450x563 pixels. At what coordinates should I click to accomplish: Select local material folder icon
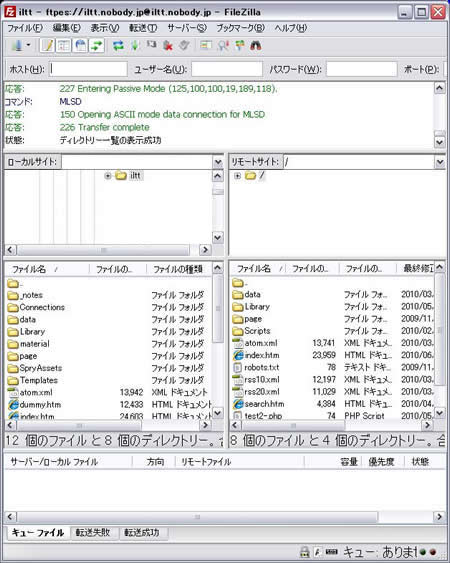[13, 344]
